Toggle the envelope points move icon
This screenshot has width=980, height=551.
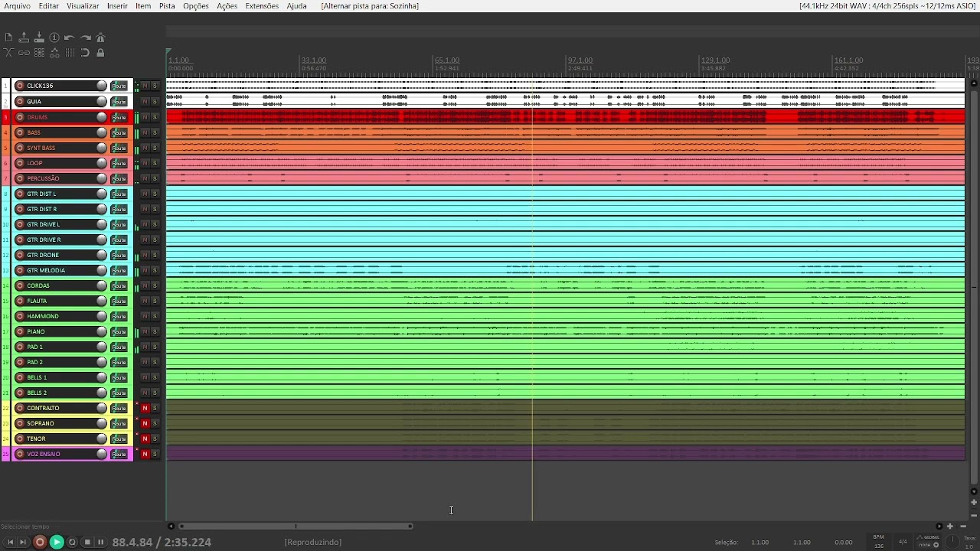(x=54, y=53)
